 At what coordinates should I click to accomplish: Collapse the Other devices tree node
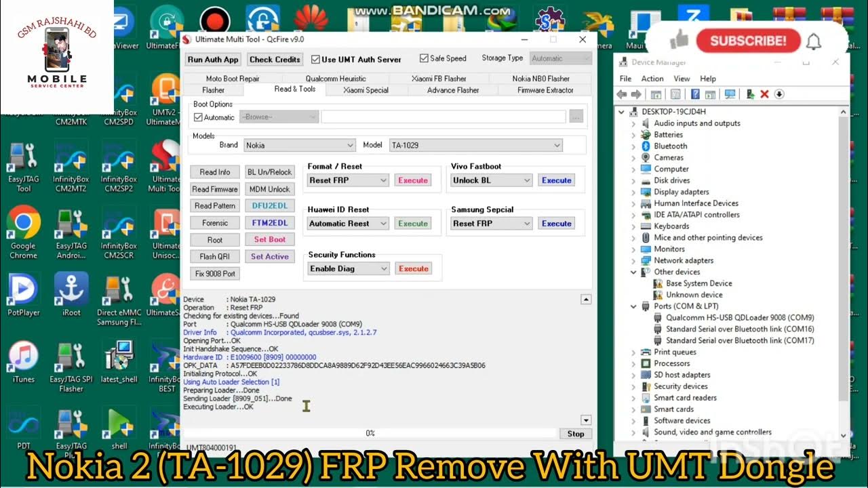[x=634, y=272]
